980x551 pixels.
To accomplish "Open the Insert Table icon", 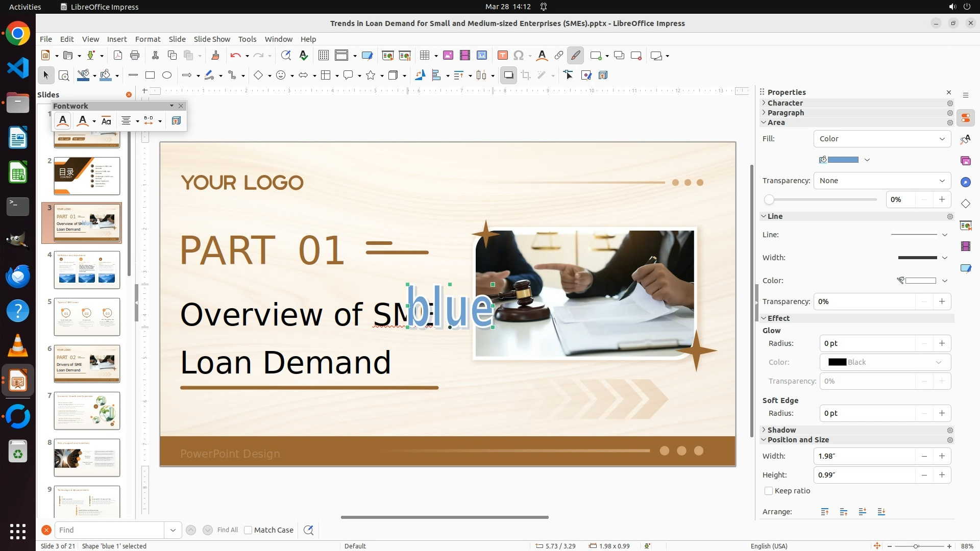I will pos(424,56).
